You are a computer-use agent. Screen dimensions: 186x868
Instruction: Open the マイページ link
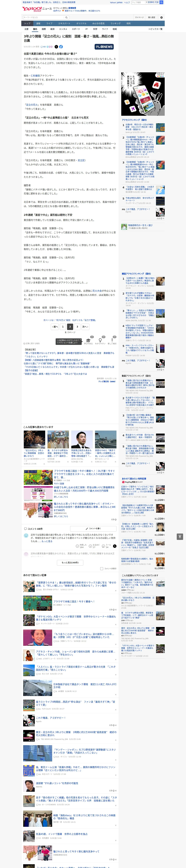pos(139,18)
